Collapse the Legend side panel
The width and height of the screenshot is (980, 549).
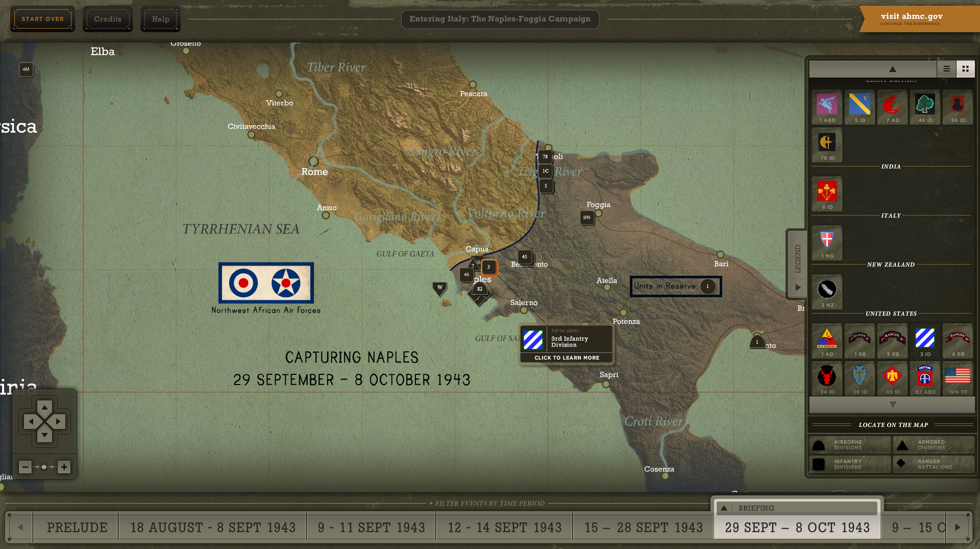[x=797, y=288]
